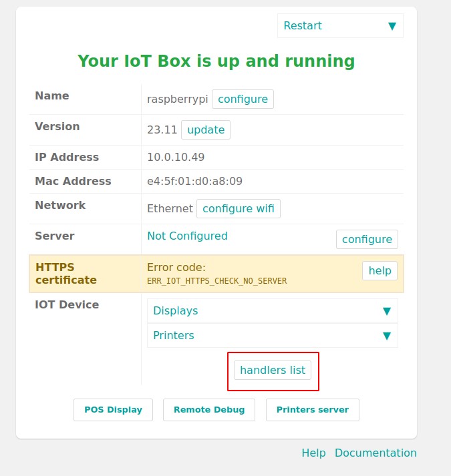Click the 'Your IoT Box is up and running' heading

point(216,61)
